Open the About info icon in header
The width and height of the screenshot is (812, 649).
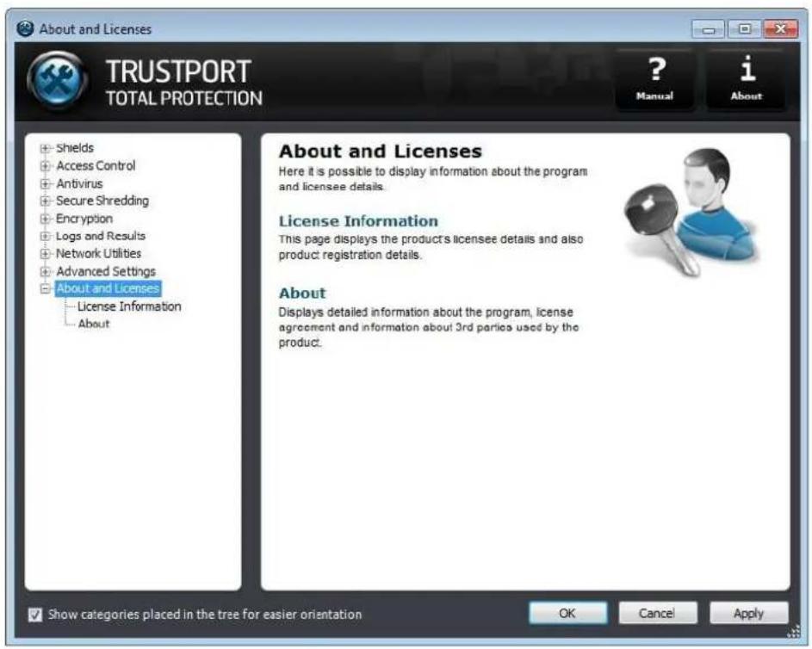pos(747,79)
